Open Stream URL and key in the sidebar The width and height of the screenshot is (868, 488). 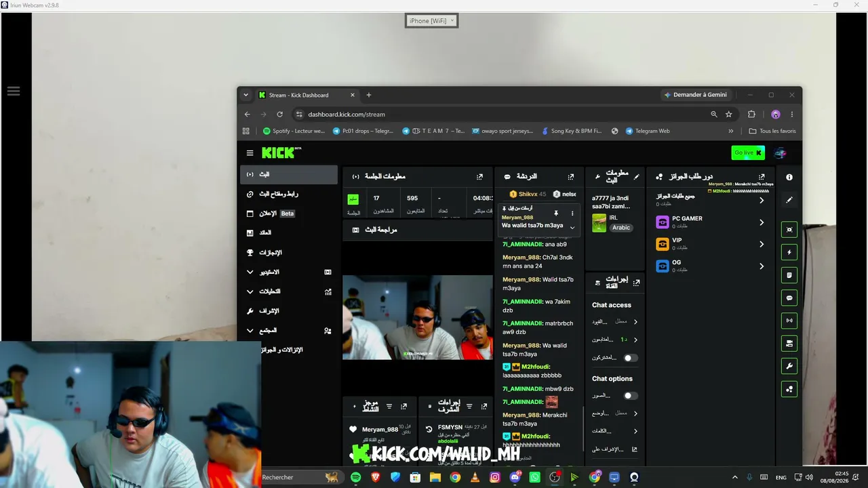288,194
